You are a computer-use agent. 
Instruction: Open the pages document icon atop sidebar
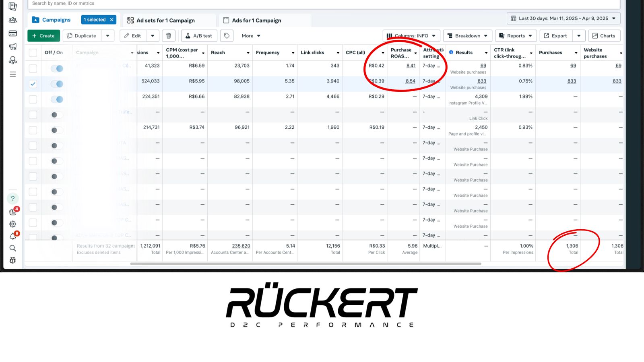click(x=13, y=6)
